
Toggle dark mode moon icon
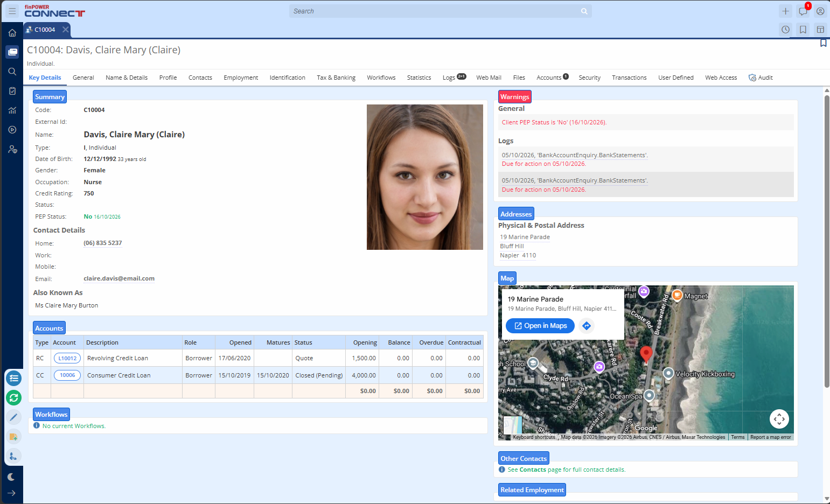pos(11,477)
